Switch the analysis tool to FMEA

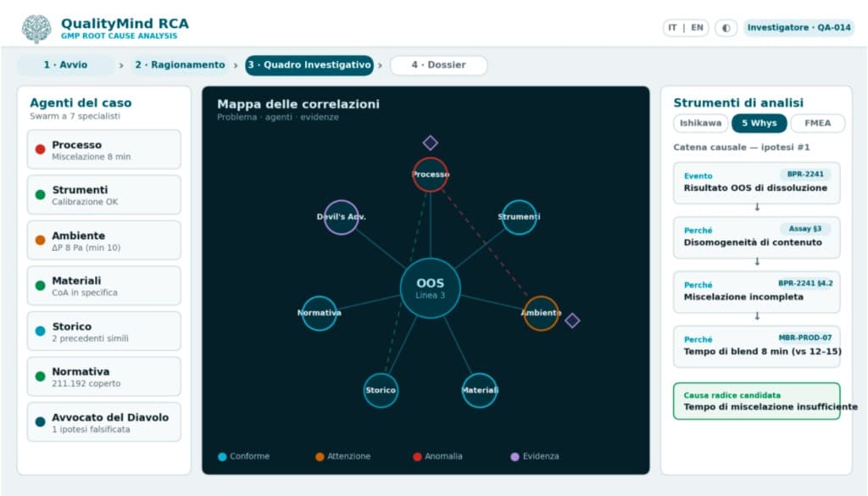818,123
